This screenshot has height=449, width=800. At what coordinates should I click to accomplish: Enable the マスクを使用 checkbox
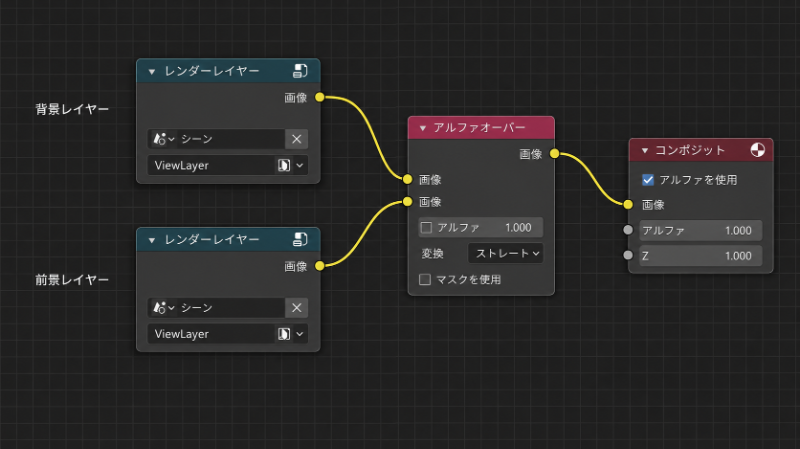[x=424, y=280]
